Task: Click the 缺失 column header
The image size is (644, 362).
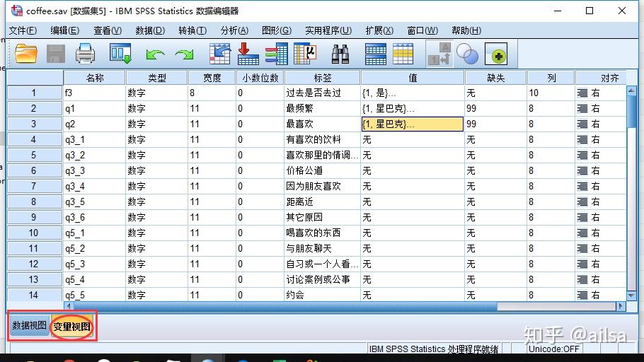Action: (495, 78)
